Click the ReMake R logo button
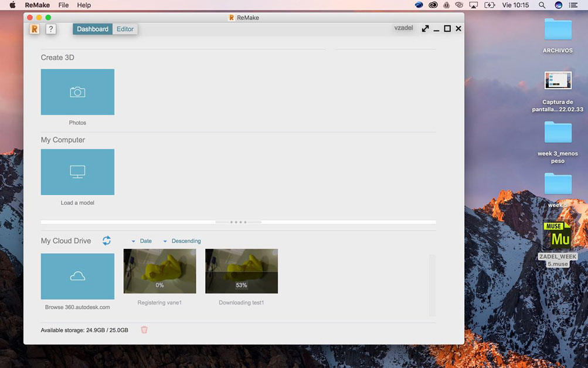The height and width of the screenshot is (368, 588). tap(35, 29)
